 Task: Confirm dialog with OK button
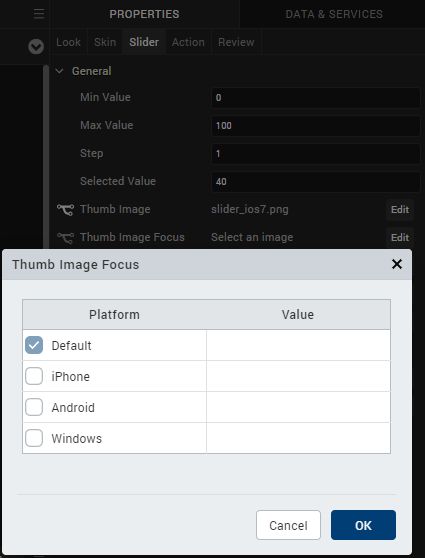coord(363,525)
